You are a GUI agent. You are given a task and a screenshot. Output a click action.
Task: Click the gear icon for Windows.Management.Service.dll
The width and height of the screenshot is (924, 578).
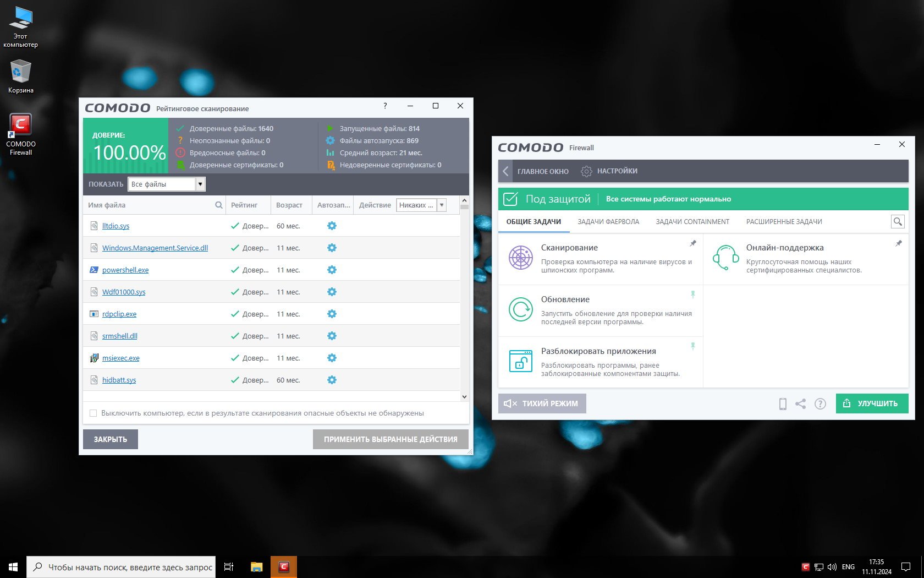coord(332,248)
